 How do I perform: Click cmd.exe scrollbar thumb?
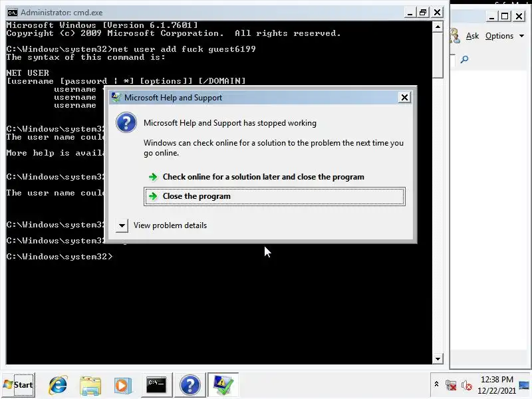tap(438, 55)
